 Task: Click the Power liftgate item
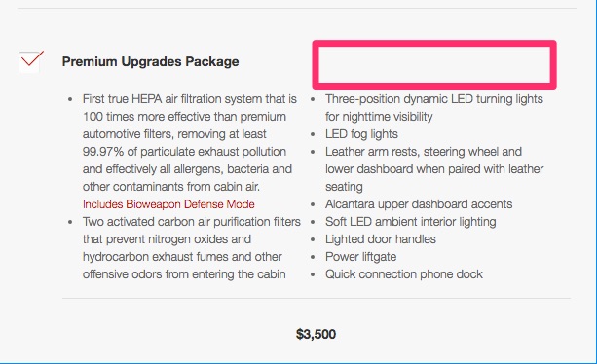360,256
